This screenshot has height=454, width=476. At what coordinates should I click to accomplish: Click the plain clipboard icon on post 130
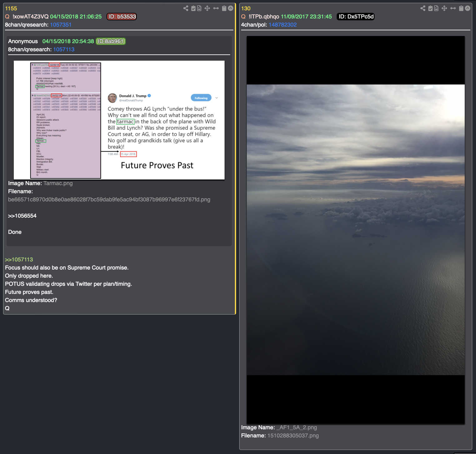[461, 8]
